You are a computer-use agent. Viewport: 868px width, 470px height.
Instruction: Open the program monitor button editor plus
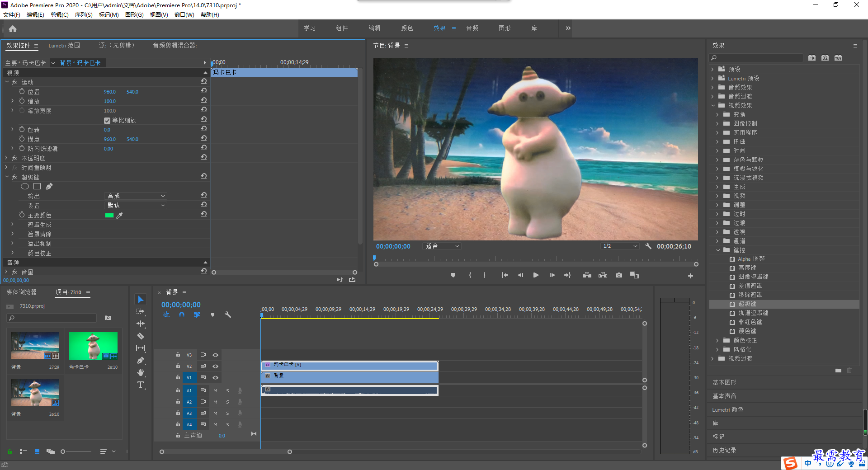point(690,276)
